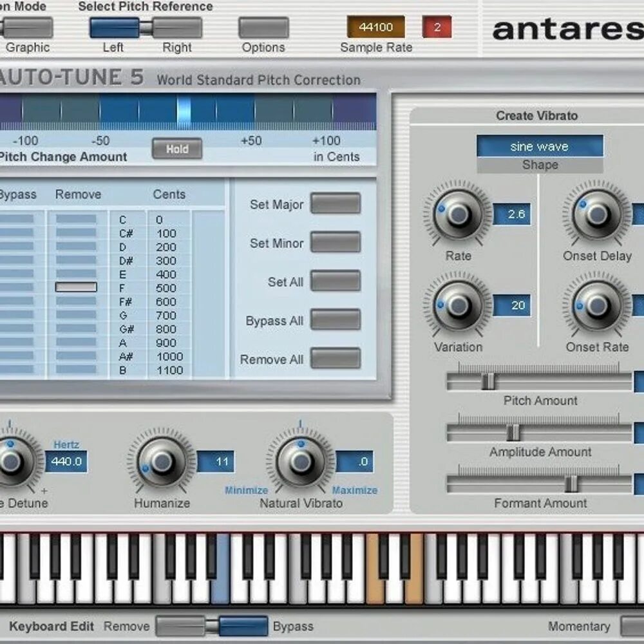The width and height of the screenshot is (644, 644).
Task: Toggle Remove for note G#
Action: point(76,328)
